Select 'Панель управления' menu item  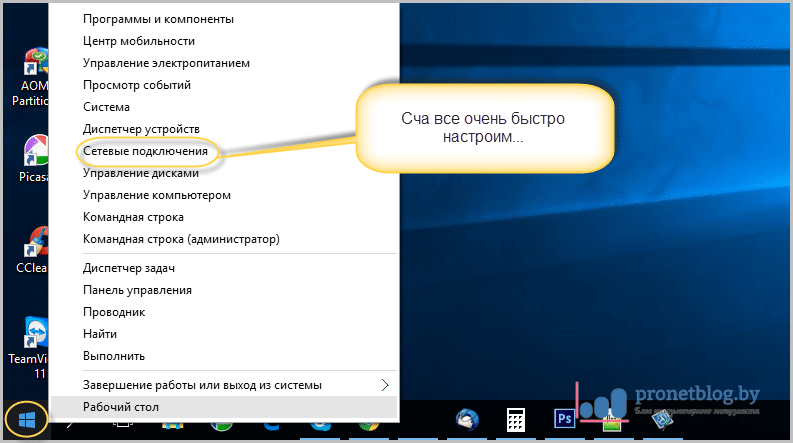137,290
